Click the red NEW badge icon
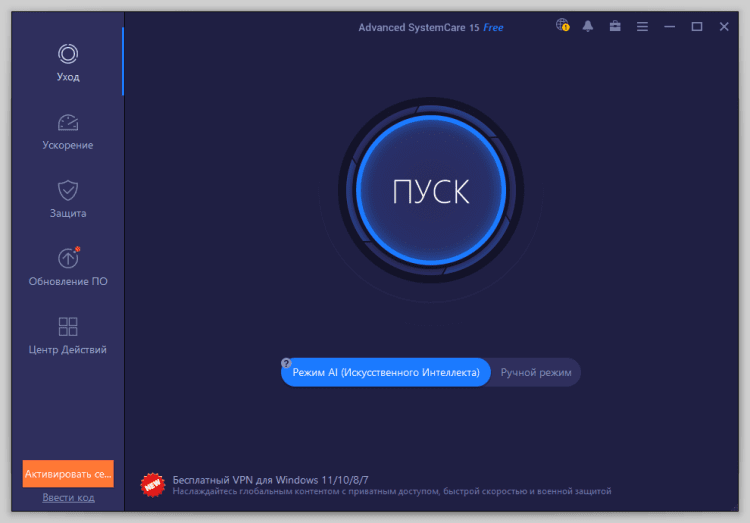 (x=153, y=485)
